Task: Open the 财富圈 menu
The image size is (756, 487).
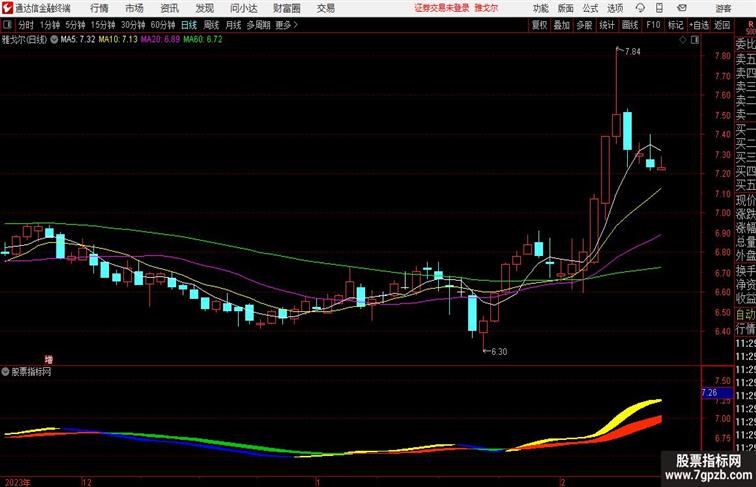Action: (x=286, y=8)
